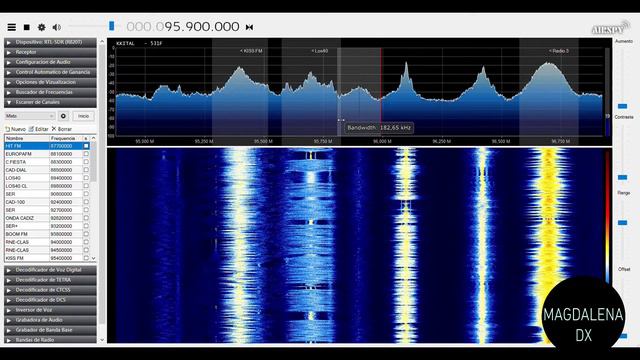Click the Airspy logo
640x360 pixels.
click(610, 28)
